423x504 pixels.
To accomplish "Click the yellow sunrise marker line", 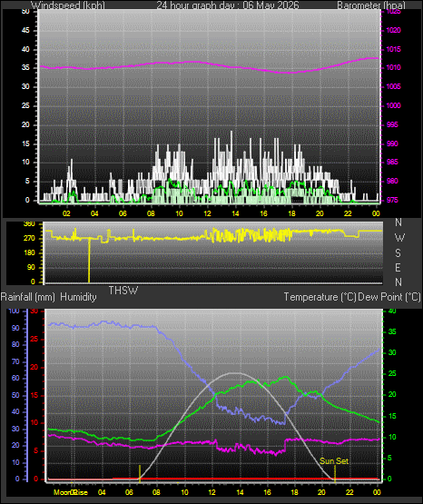I will pyautogui.click(x=140, y=473).
